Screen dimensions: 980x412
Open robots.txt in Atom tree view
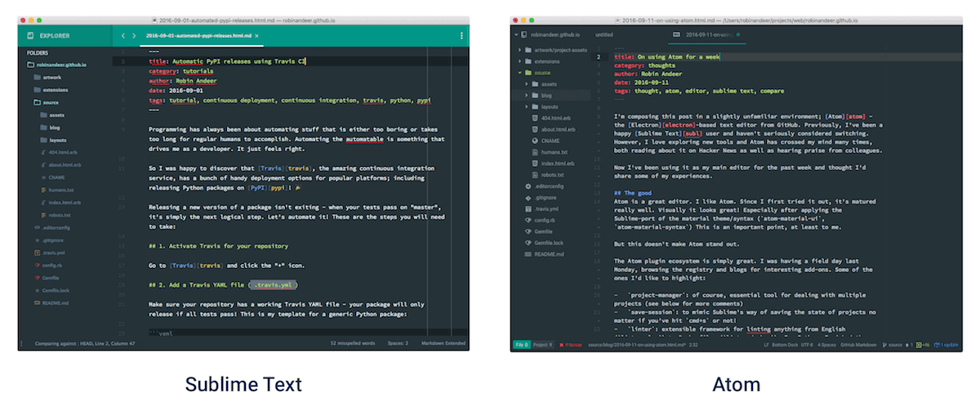(549, 176)
